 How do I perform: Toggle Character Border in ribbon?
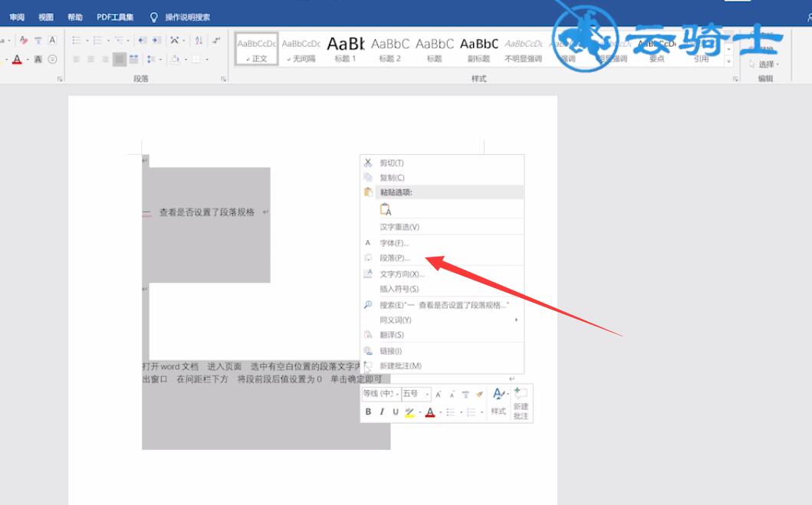tap(52, 41)
